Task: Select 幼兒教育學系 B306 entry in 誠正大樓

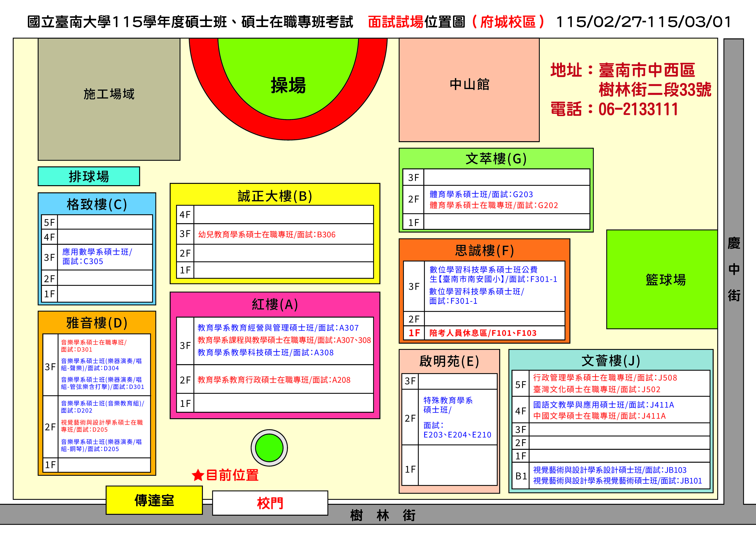Action: coord(267,235)
